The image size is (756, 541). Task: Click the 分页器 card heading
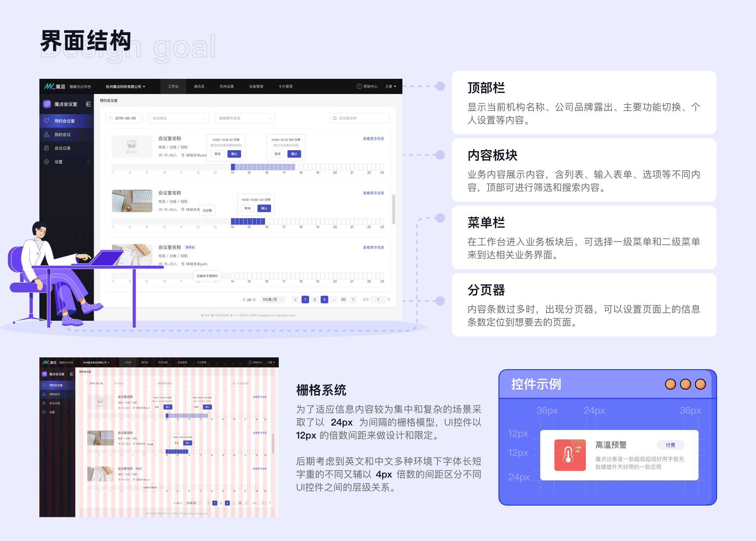click(486, 290)
